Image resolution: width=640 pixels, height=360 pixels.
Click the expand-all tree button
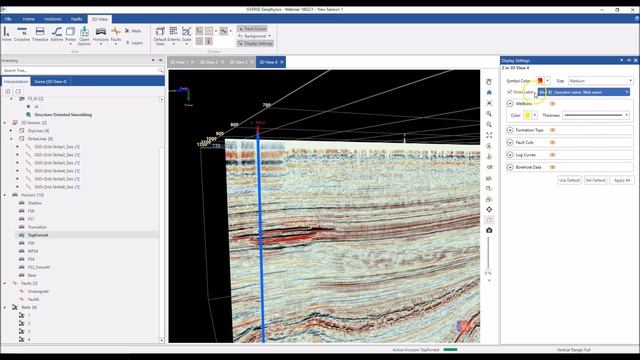(8, 91)
